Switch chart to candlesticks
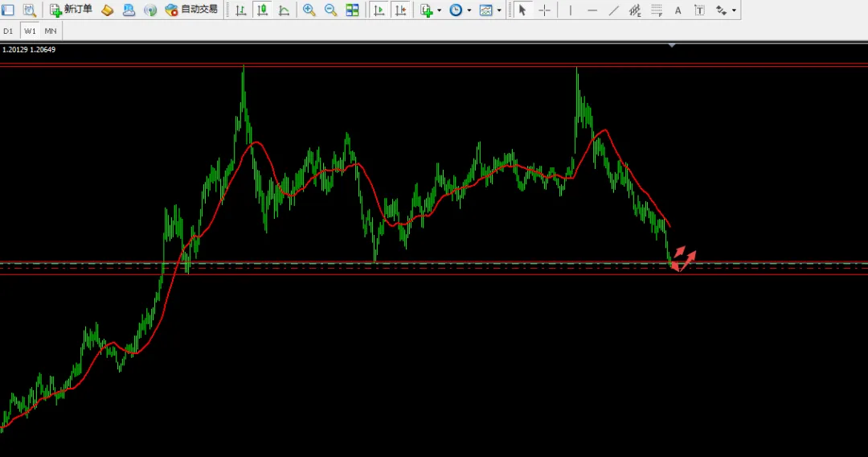The height and width of the screenshot is (457, 868). (262, 10)
